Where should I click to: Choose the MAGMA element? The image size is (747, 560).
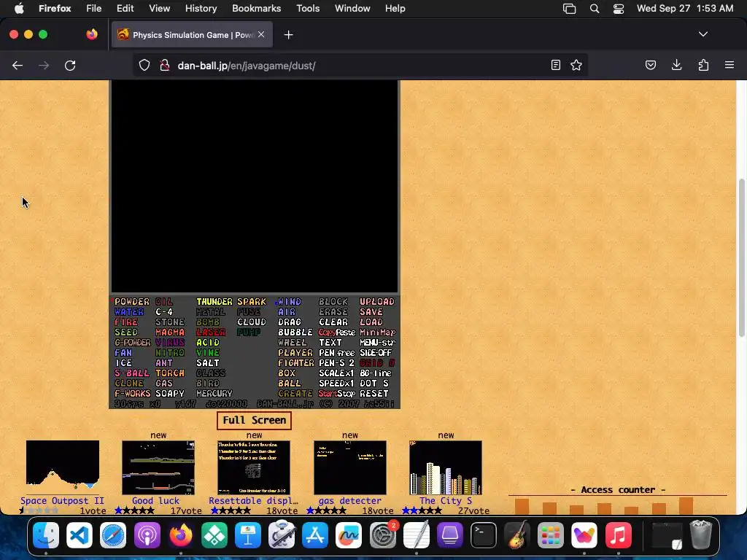click(169, 332)
